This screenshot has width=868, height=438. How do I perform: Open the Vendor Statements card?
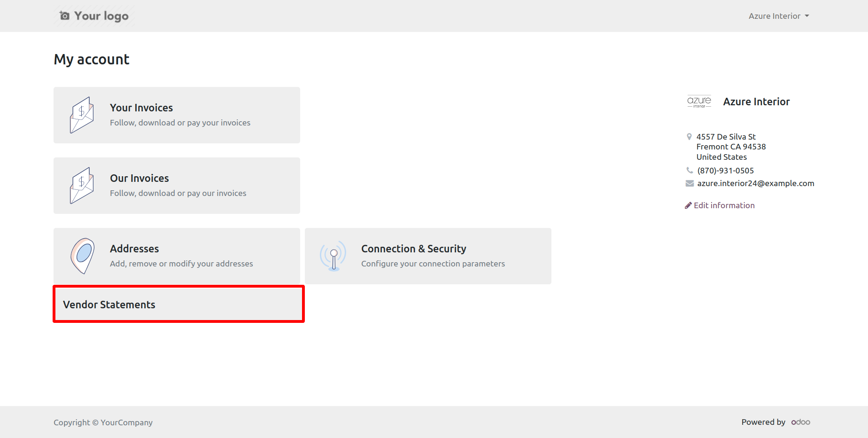point(178,304)
